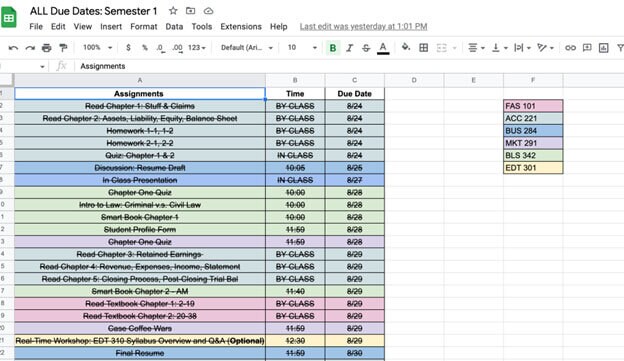This screenshot has height=361, width=624.
Task: Click the insert chart icon
Action: [x=604, y=48]
